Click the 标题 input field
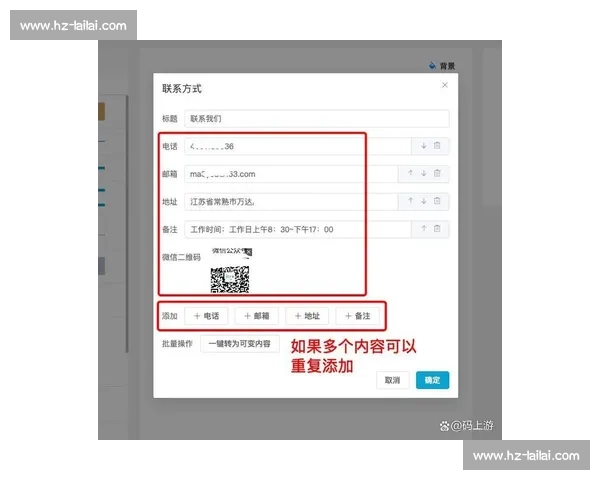The image size is (600, 480). pos(317,119)
